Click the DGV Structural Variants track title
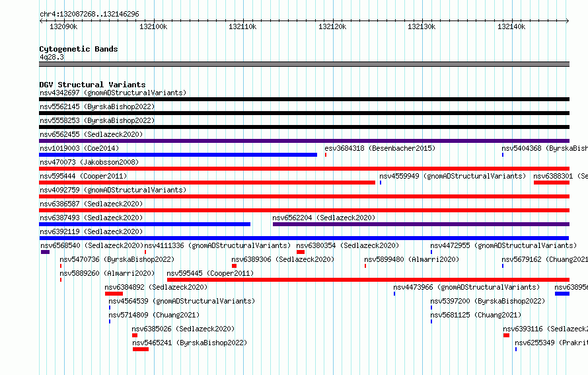Viewport: 588px width, 375px height. click(x=92, y=85)
